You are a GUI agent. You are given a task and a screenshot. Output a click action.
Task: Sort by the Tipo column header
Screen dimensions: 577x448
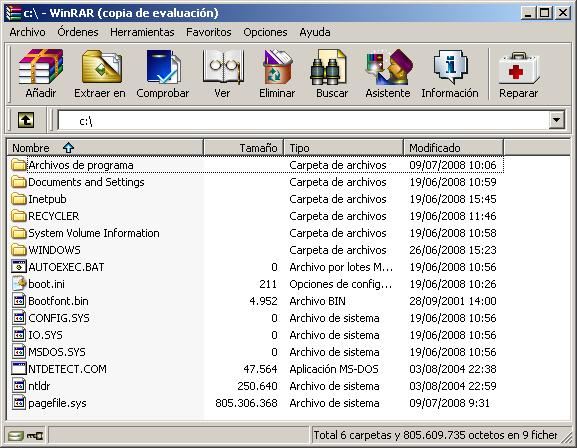(344, 148)
